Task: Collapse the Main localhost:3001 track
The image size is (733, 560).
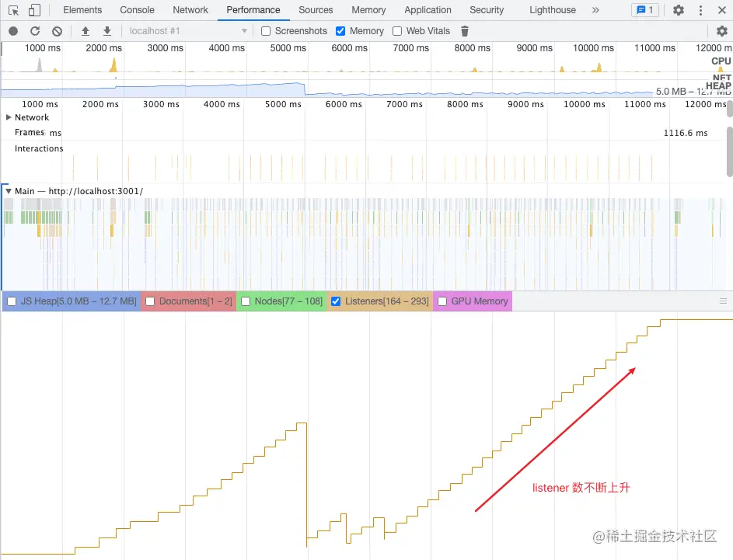Action: pyautogui.click(x=9, y=192)
